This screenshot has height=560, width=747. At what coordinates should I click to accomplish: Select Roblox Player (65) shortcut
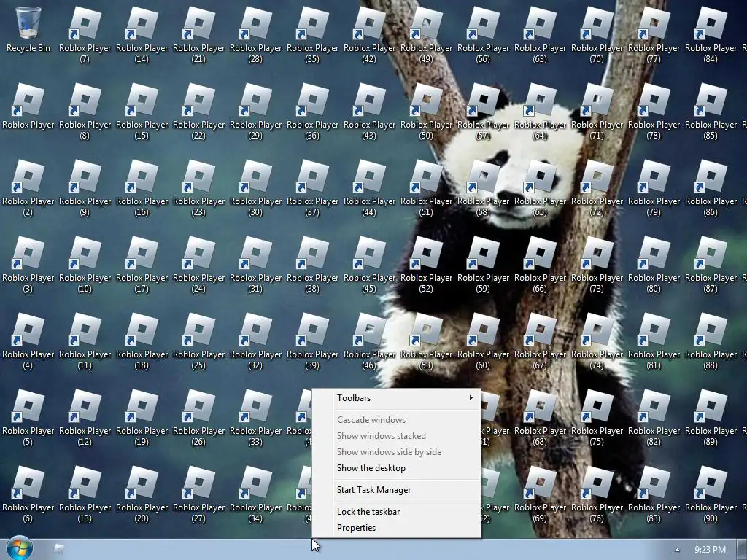(x=540, y=187)
